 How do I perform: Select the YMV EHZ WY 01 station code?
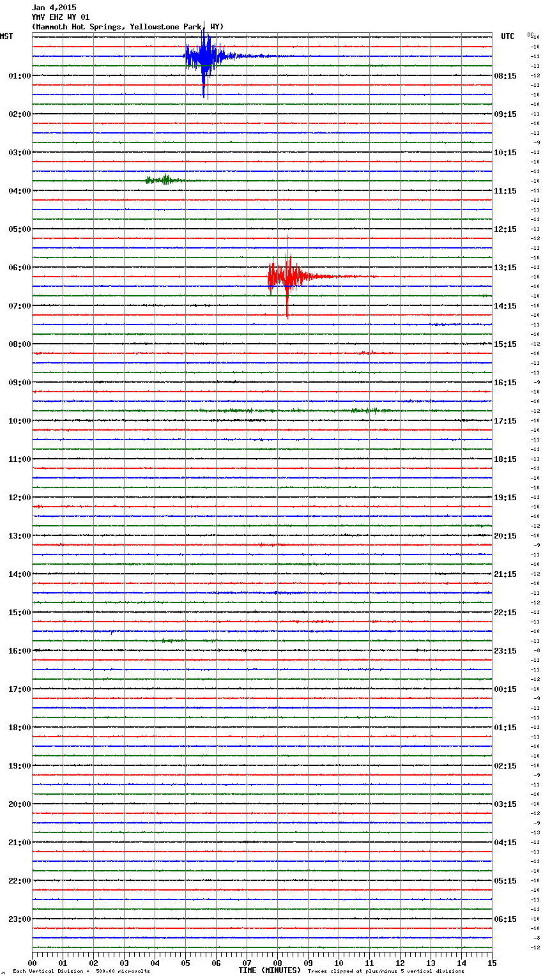point(61,17)
